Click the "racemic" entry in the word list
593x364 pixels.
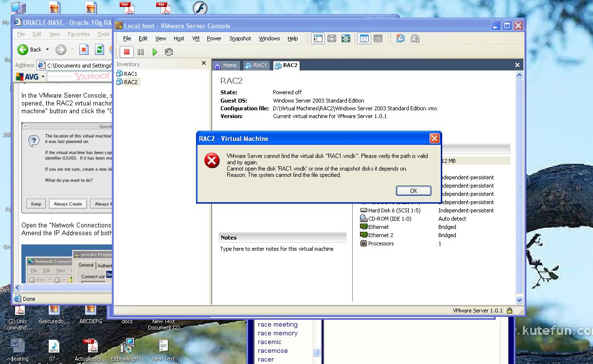pos(270,342)
